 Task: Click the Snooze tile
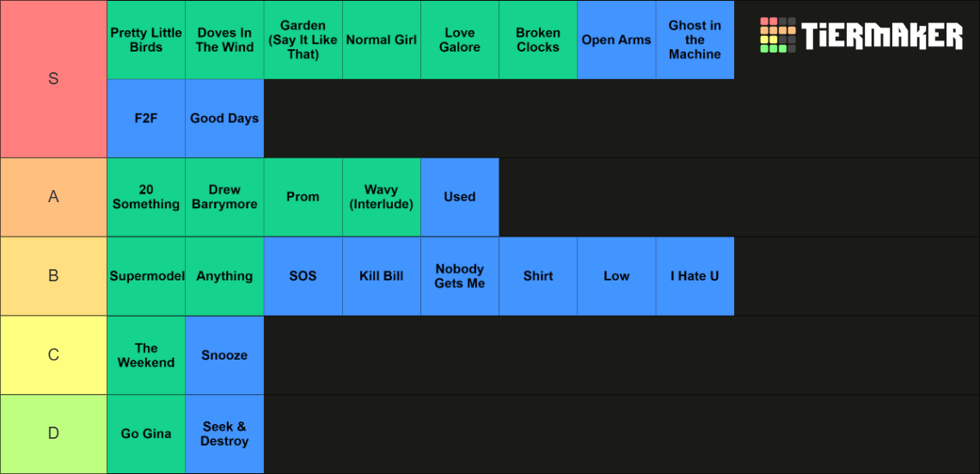(225, 355)
